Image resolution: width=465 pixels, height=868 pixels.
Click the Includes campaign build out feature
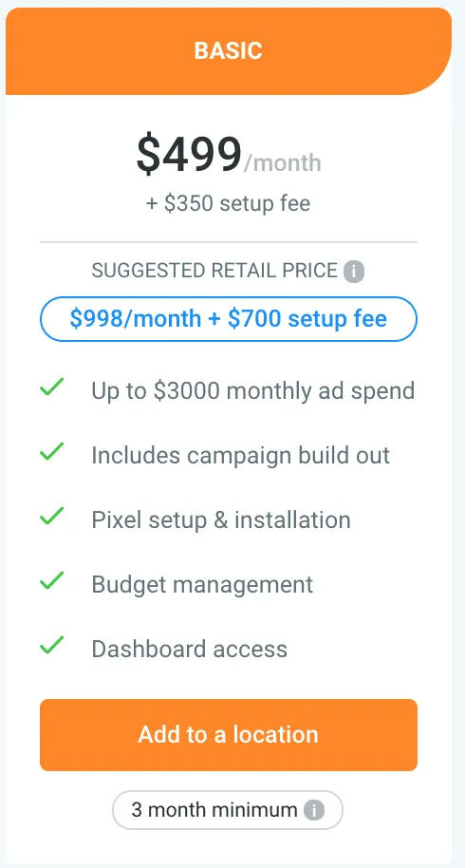[240, 455]
